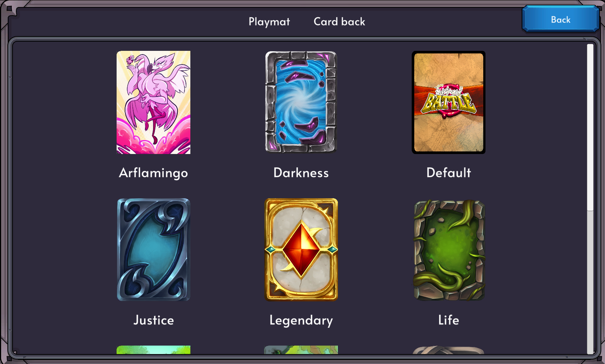Viewport: 605px width, 364px height.
Task: Choose the Darkness swirl card back
Action: click(x=301, y=102)
